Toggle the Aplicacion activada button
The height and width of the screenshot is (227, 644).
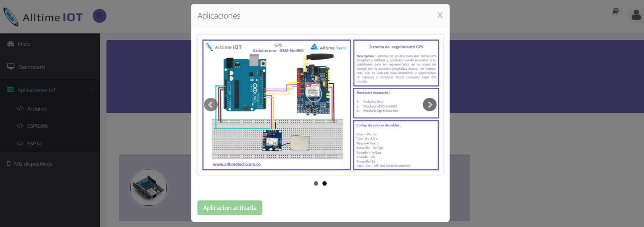coord(229,208)
